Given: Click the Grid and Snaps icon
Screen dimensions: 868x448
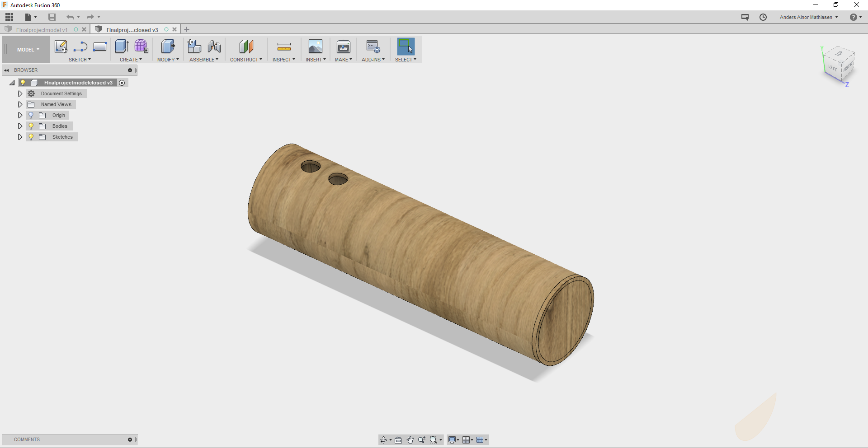Looking at the screenshot, I should (x=466, y=440).
